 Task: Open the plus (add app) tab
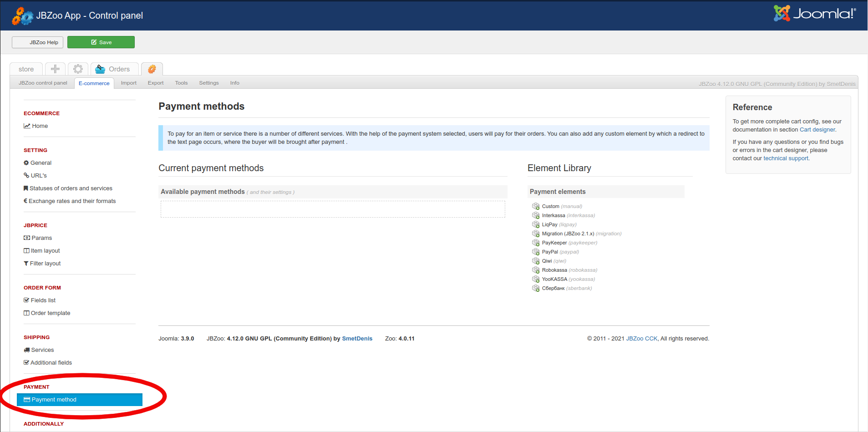(55, 69)
